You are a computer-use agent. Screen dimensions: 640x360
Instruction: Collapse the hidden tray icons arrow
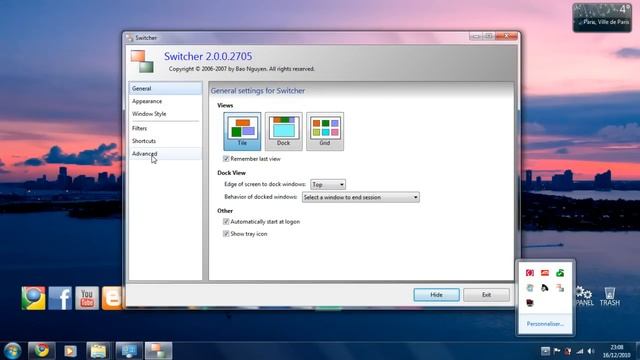coord(545,351)
